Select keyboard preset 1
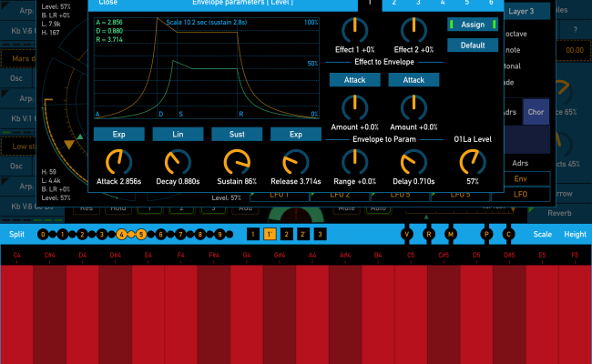Viewport: 592px width, 364px height. click(253, 234)
